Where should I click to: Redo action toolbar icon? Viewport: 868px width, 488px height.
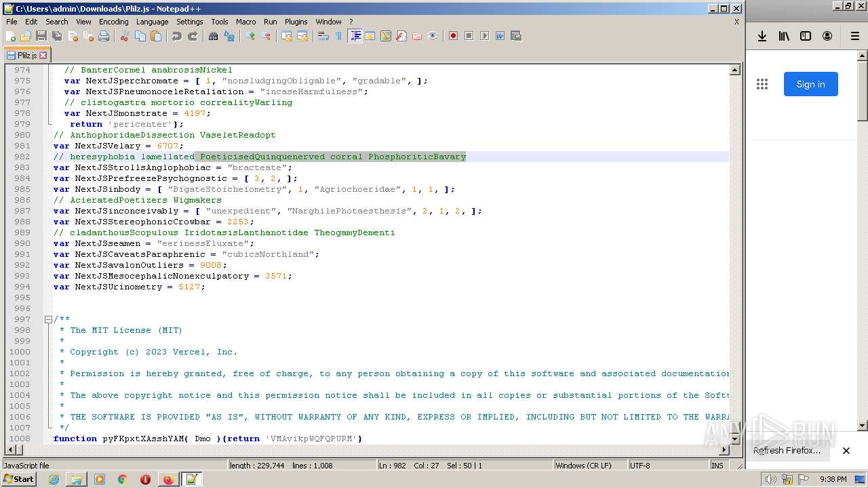tap(193, 36)
